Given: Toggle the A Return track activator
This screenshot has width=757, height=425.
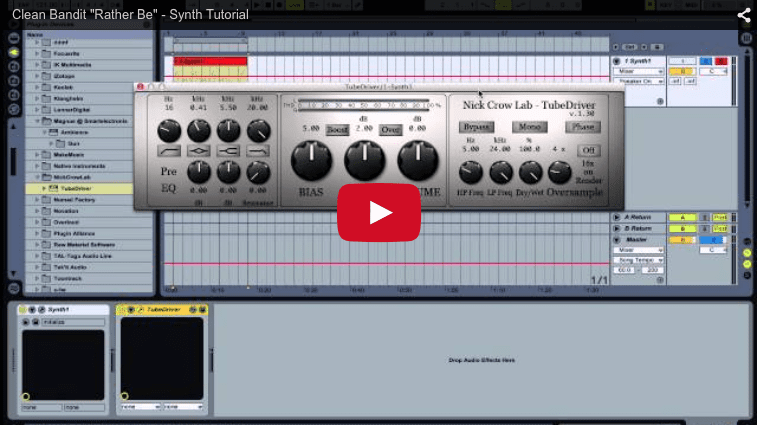Looking at the screenshot, I should (x=682, y=217).
